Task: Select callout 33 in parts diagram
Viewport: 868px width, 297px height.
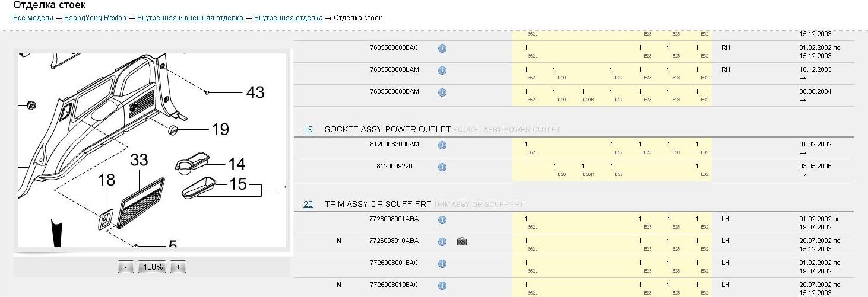Action: click(x=139, y=160)
